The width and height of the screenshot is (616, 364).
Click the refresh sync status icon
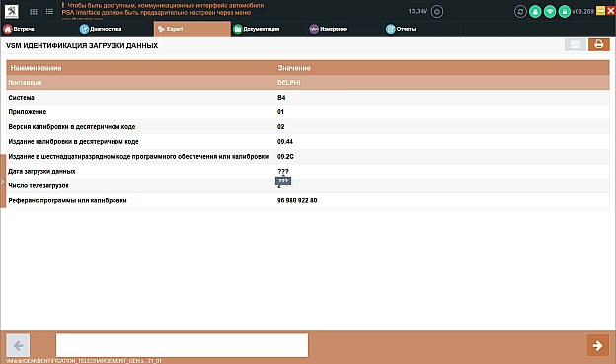(x=520, y=12)
